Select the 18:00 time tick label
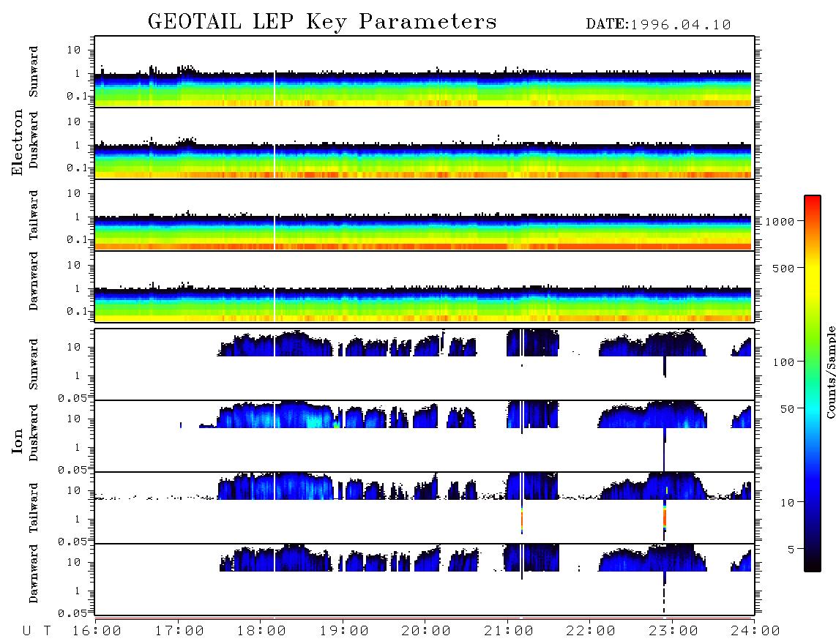 pyautogui.click(x=262, y=632)
